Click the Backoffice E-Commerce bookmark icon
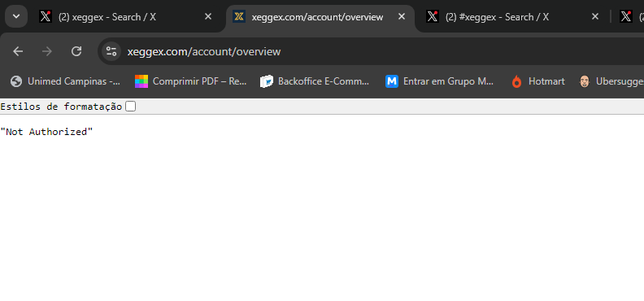Screen dimensions: 644x301 [267, 81]
